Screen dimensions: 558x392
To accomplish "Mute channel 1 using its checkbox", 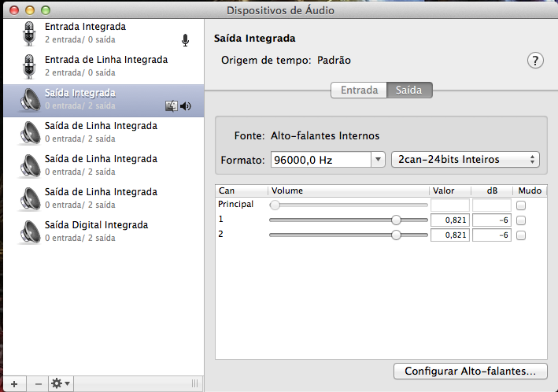I will [x=520, y=220].
